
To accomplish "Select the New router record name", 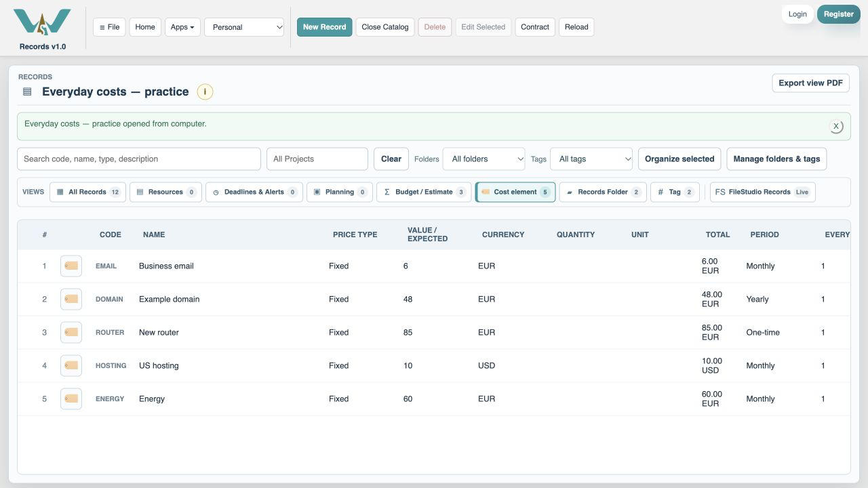I will (159, 333).
